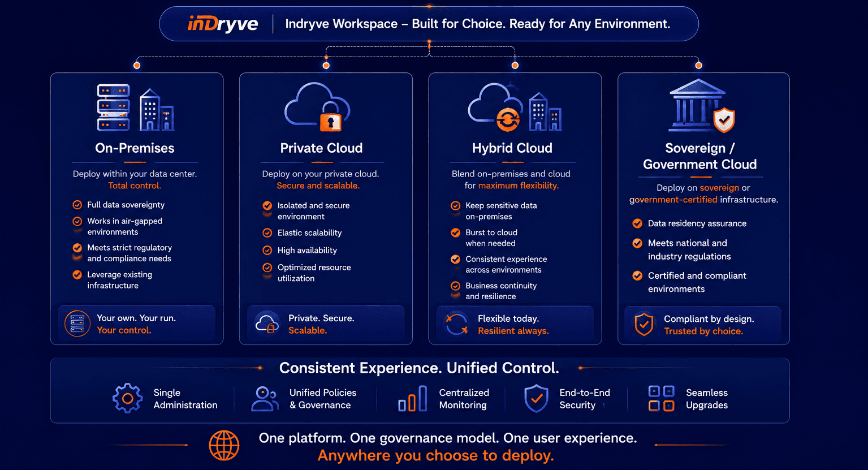868x470 pixels.
Task: Click the 'Seamless Upgrades' label
Action: click(707, 399)
